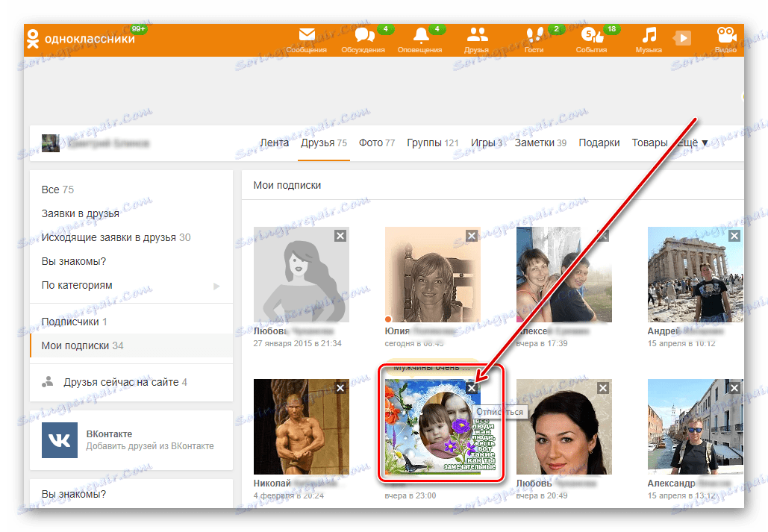The height and width of the screenshot is (532, 768).
Task: Unsubscribe from Юлия using her X button
Action: 471,235
